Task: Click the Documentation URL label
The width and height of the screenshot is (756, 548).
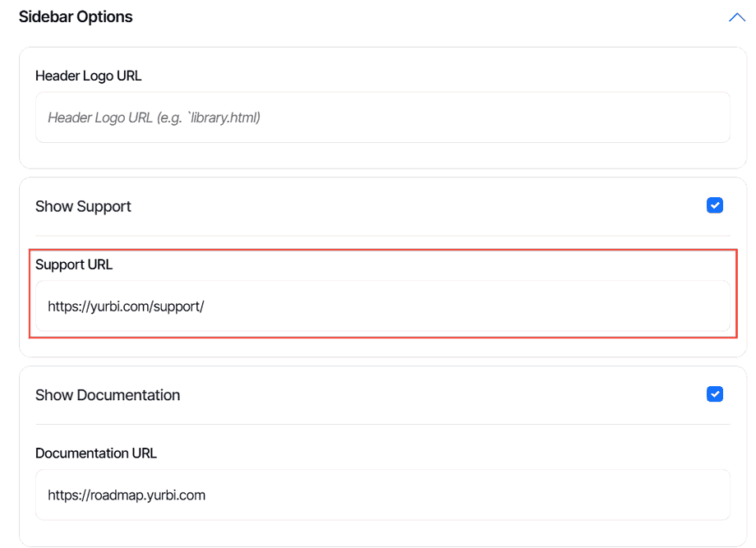Action: point(96,453)
